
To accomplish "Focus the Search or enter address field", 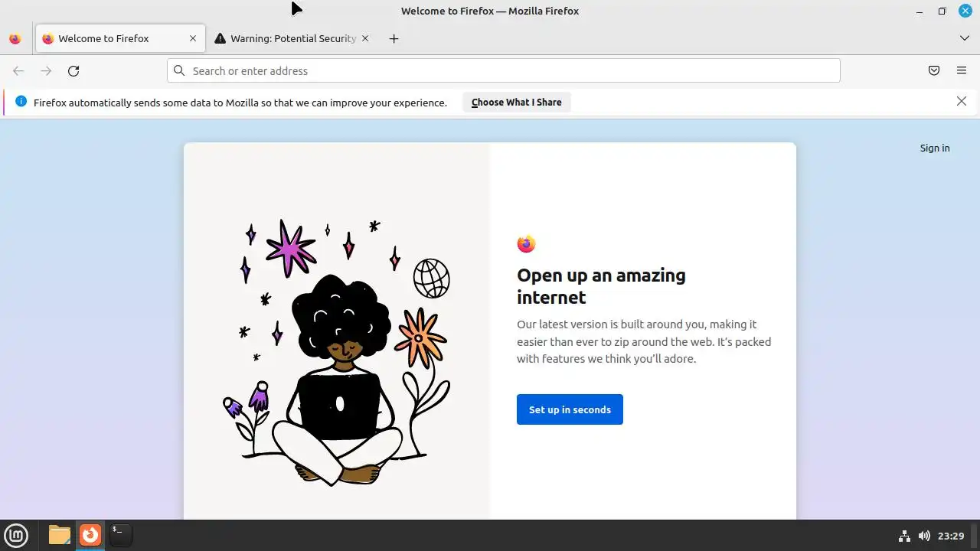I will pyautogui.click(x=503, y=70).
